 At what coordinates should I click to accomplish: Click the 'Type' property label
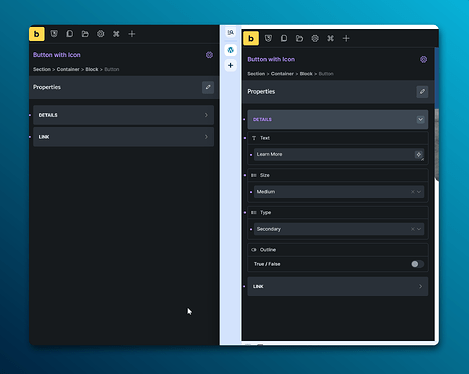click(266, 213)
